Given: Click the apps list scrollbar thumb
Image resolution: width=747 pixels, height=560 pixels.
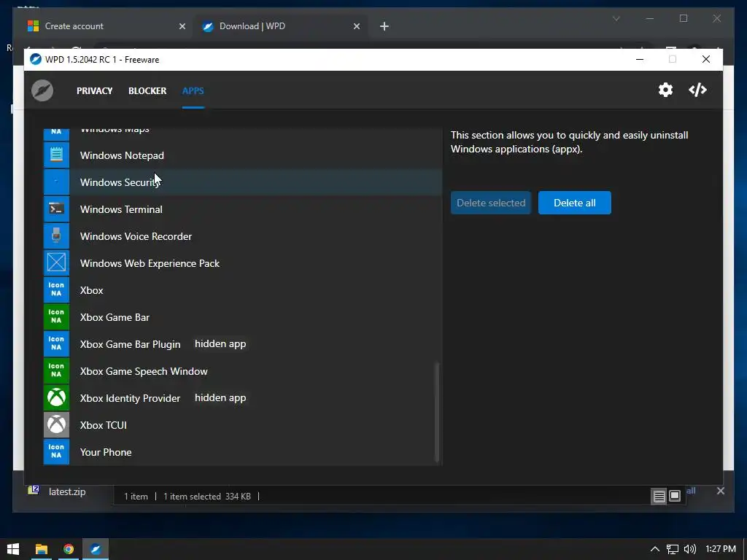Looking at the screenshot, I should [x=437, y=413].
